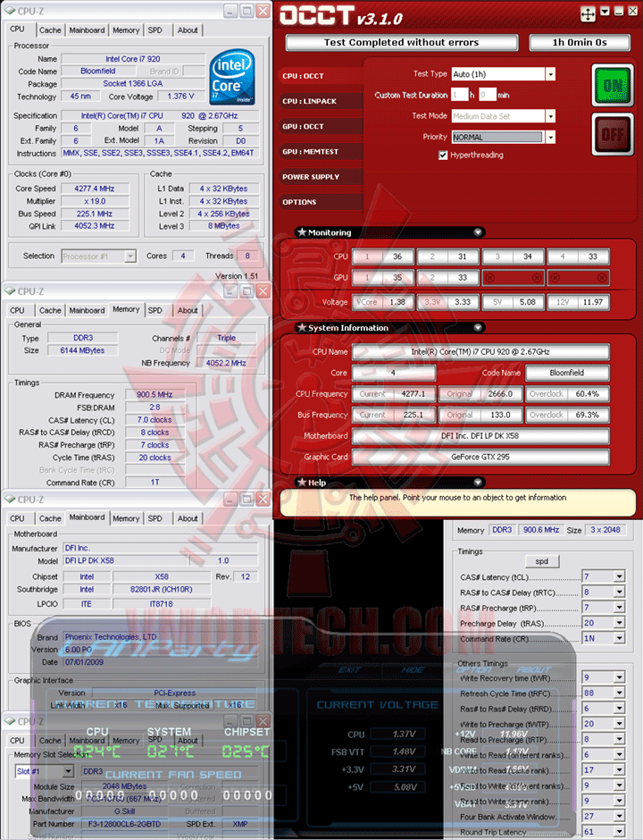Click the Test Completed without errors status bar
Screen dimensions: 643x840
(x=402, y=42)
